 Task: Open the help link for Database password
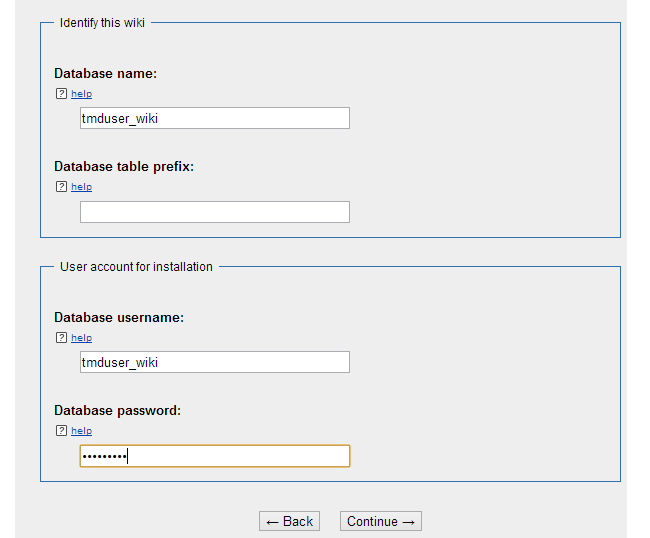[x=81, y=431]
